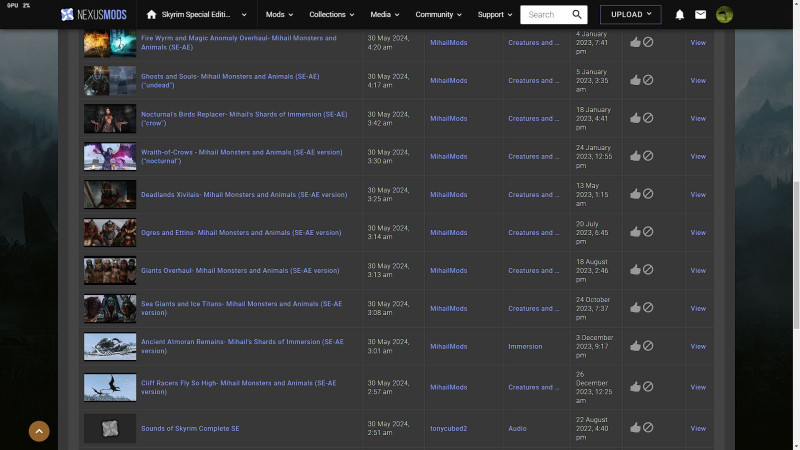Abstain on Ancient Atmoran Remains mod
The image size is (800, 450).
648,345
